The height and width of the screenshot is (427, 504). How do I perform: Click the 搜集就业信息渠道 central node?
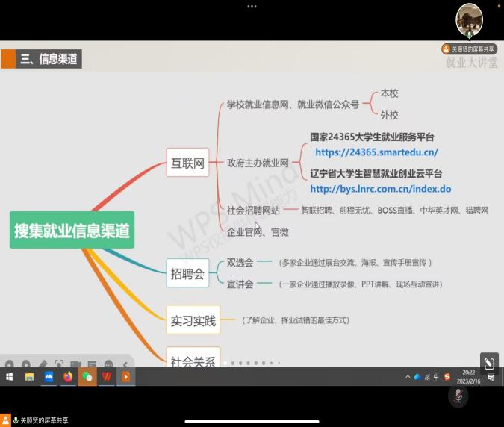72,230
